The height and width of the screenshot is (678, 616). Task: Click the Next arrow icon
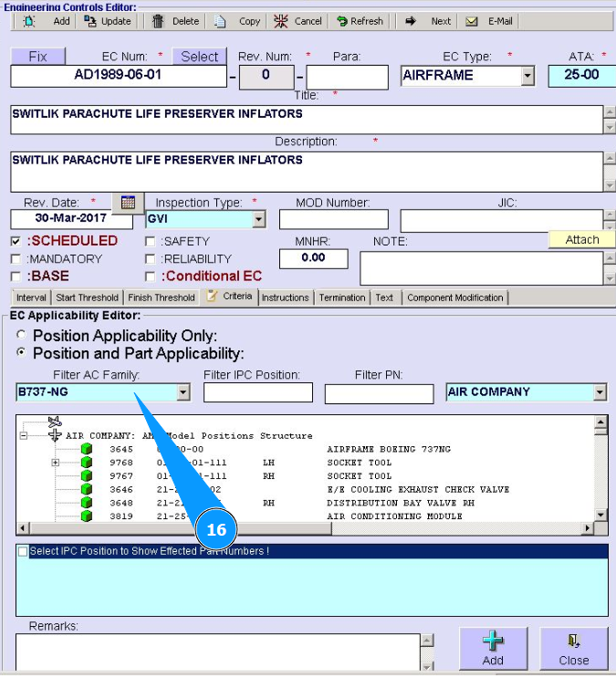click(x=411, y=21)
